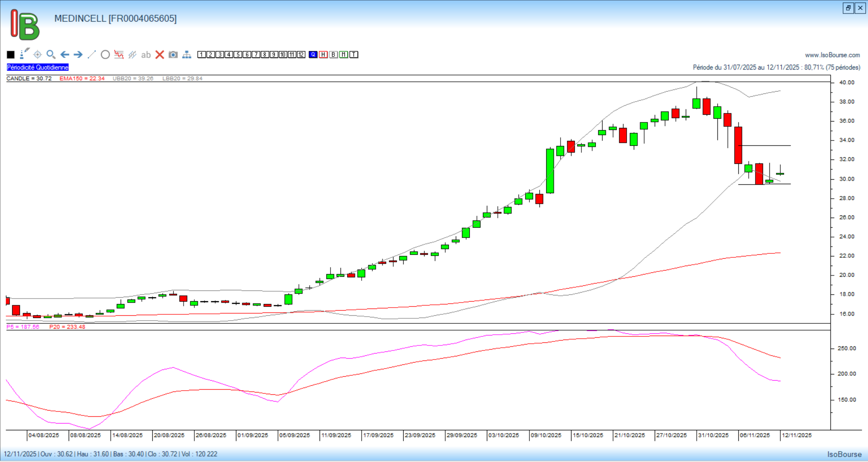Take a chart snapshot with camera icon
The image size is (868, 462).
click(x=173, y=55)
